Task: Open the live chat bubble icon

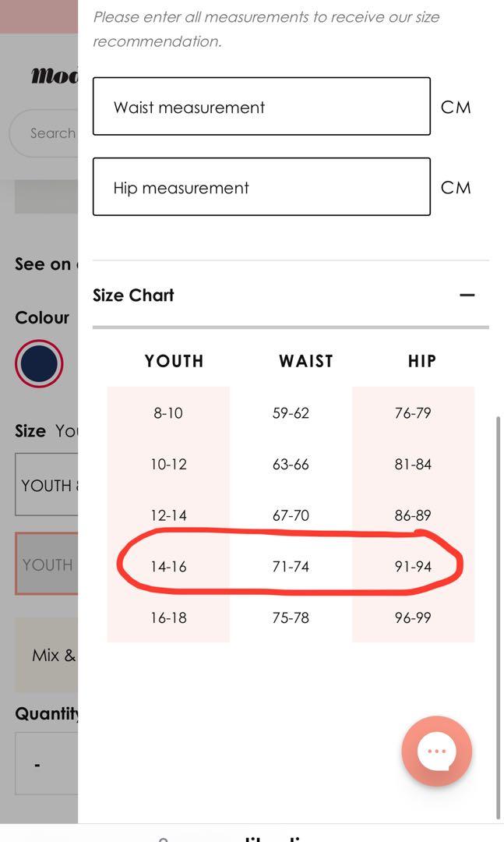Action: pos(436,751)
